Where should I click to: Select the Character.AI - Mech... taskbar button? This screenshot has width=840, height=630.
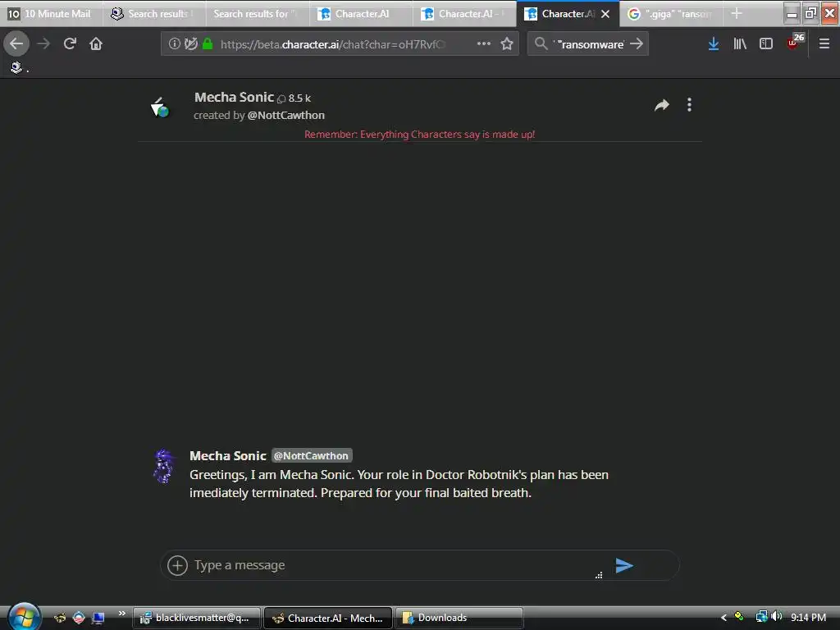click(328, 619)
